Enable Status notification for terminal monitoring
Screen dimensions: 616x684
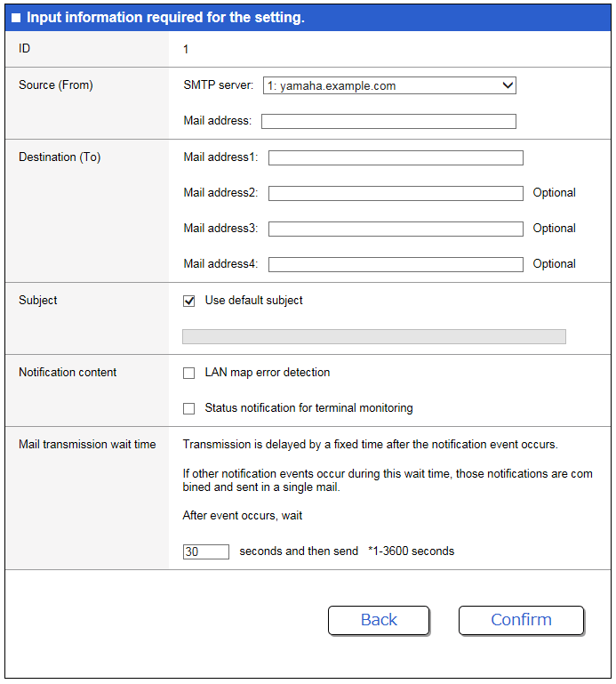click(189, 409)
